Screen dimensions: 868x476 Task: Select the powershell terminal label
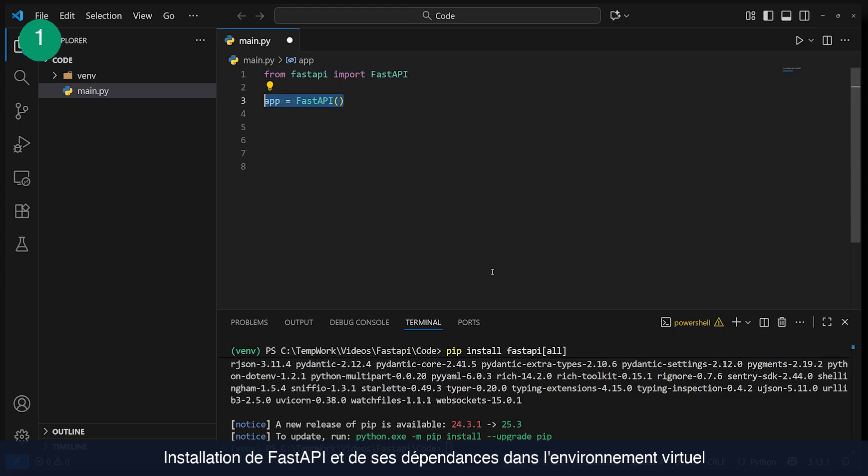pos(692,323)
